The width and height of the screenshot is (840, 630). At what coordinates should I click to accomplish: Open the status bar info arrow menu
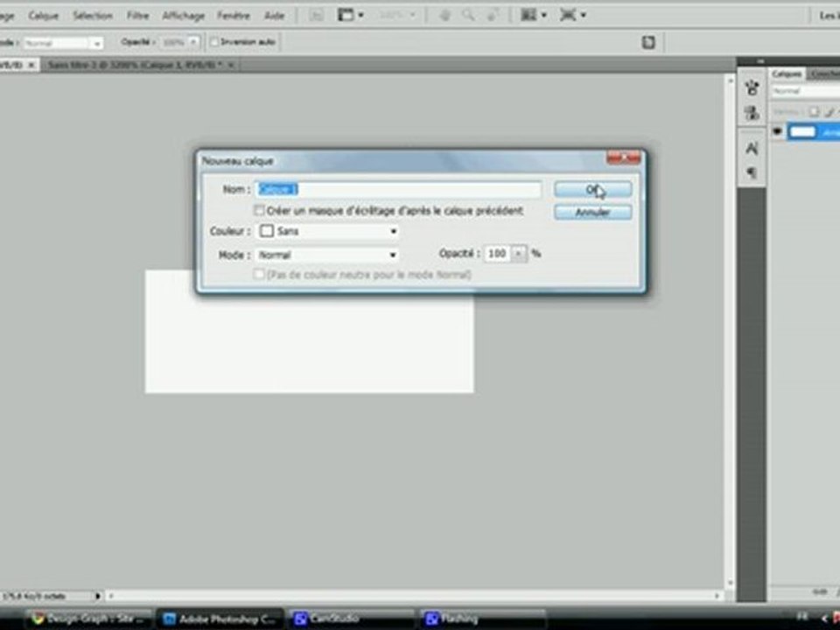coord(98,595)
